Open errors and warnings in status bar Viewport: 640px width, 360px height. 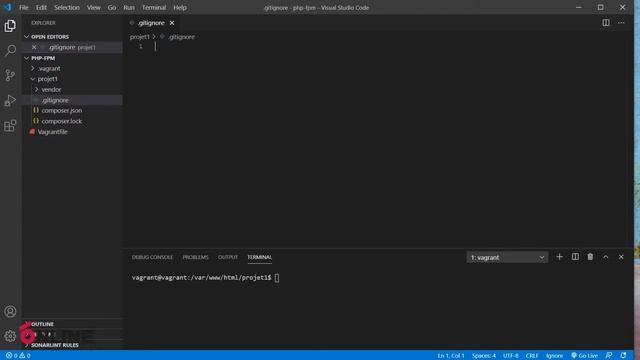pos(18,356)
